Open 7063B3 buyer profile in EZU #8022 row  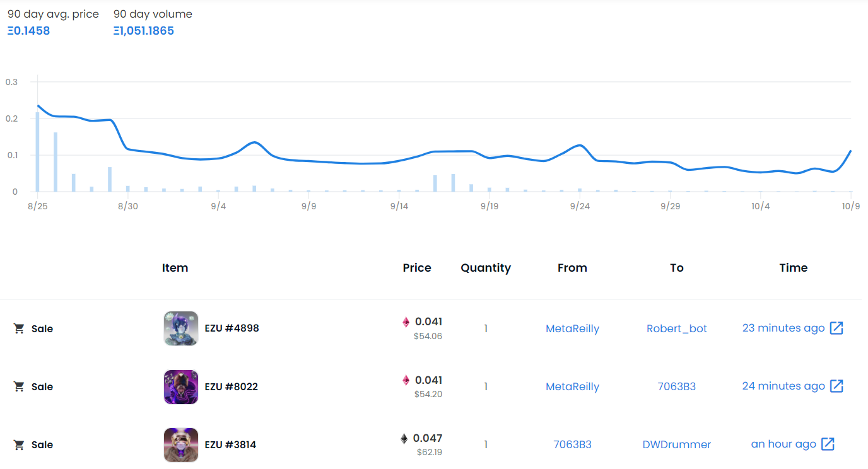tap(677, 386)
